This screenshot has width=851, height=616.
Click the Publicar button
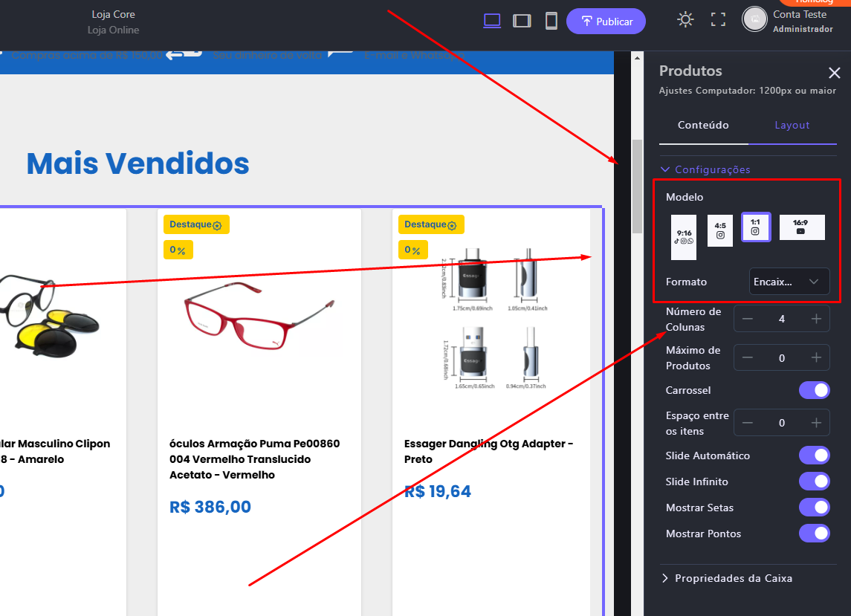606,22
